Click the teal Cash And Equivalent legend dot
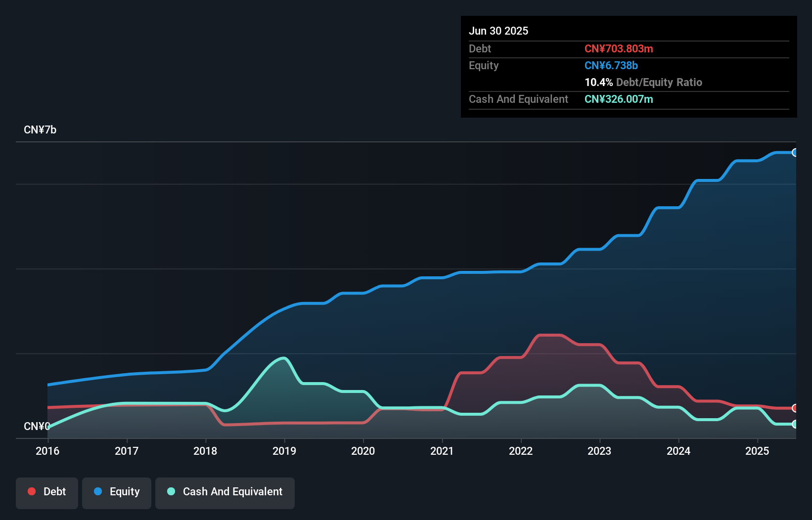 (171, 491)
